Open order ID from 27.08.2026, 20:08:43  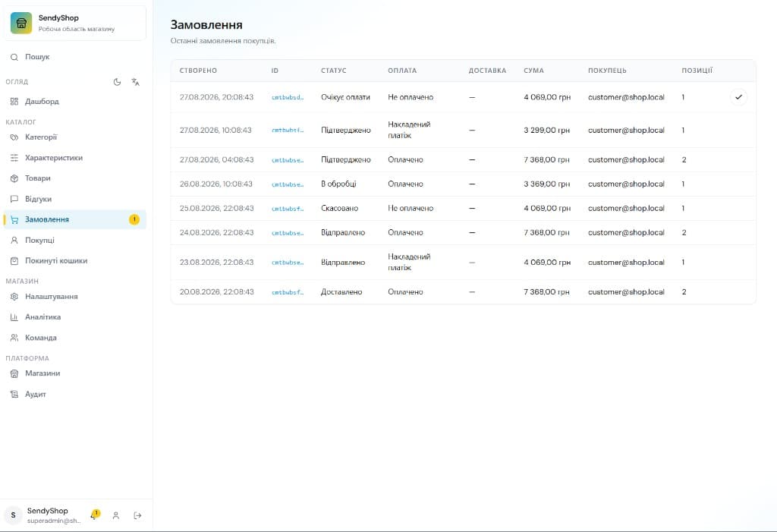point(288,98)
